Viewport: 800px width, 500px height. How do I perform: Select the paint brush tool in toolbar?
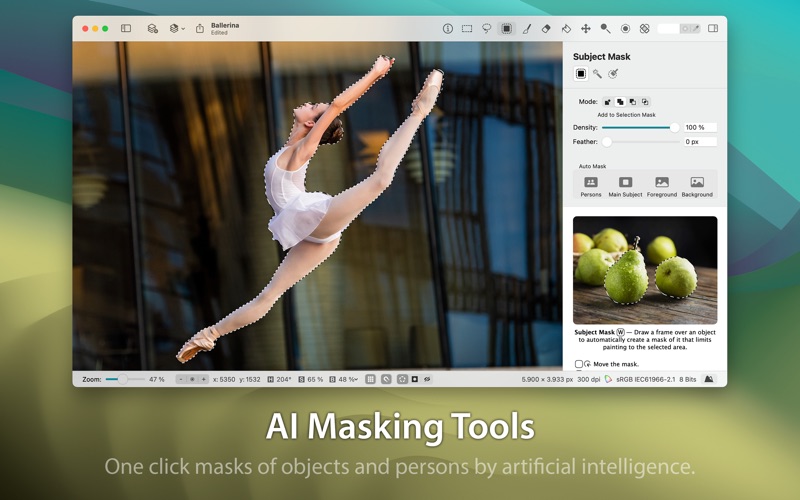pyautogui.click(x=527, y=29)
